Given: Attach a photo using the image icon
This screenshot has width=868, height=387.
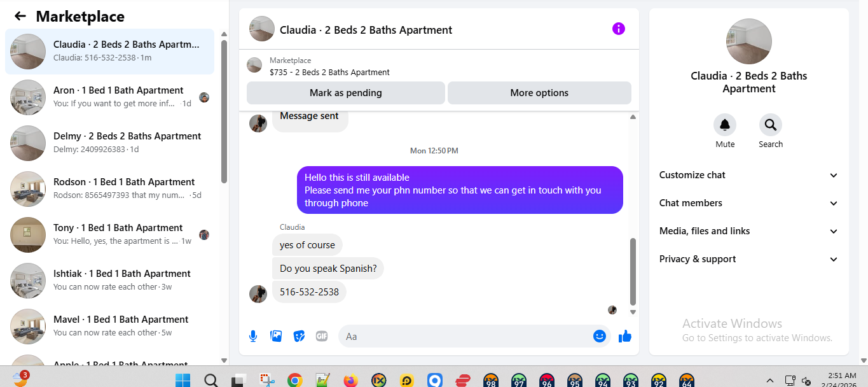Looking at the screenshot, I should [276, 336].
